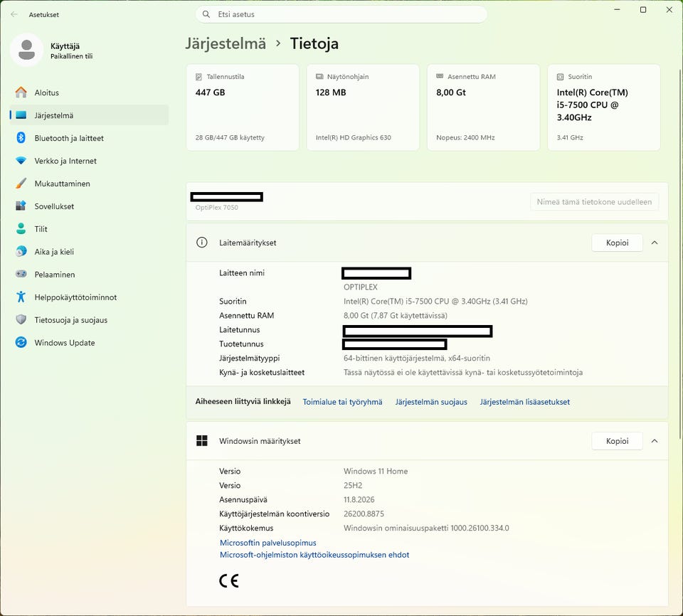Go to Verkko ja Internet settings
The height and width of the screenshot is (616, 683).
pyautogui.click(x=89, y=160)
